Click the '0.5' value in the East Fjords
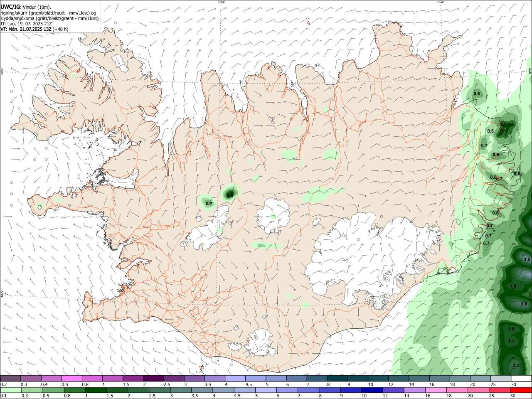The width and height of the screenshot is (532, 399). 490,131
